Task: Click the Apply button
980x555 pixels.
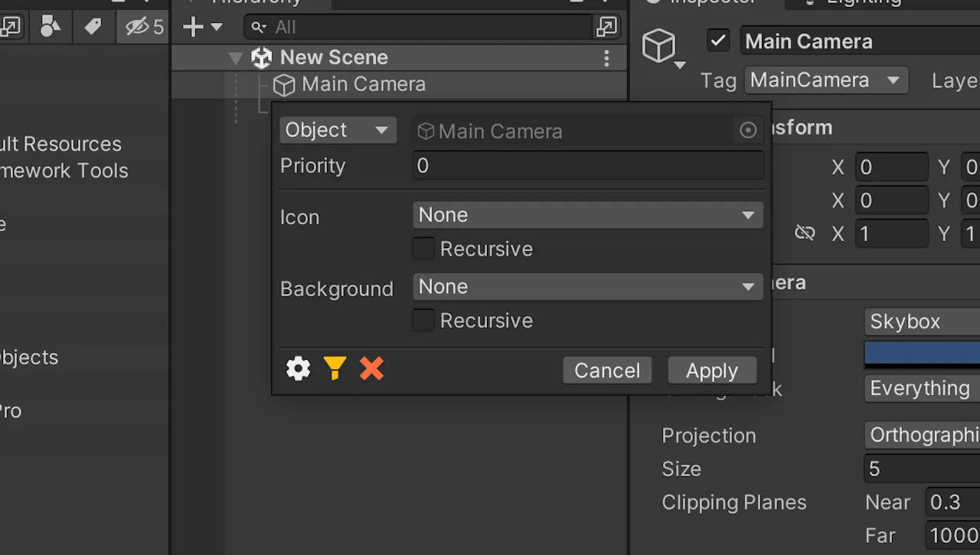Action: click(x=712, y=371)
